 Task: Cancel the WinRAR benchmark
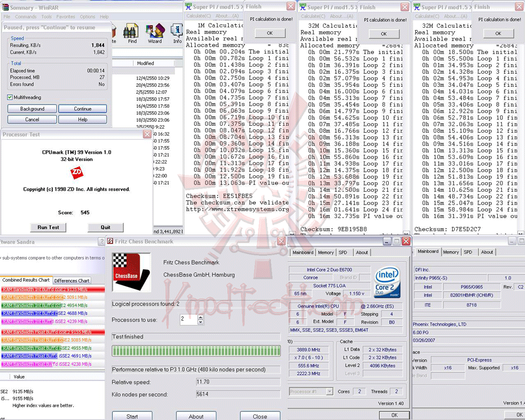point(32,119)
